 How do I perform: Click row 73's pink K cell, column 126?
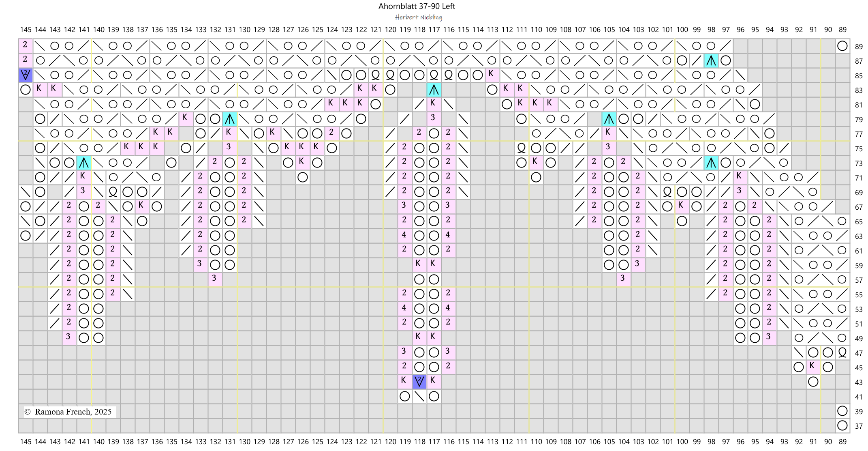pyautogui.click(x=303, y=163)
